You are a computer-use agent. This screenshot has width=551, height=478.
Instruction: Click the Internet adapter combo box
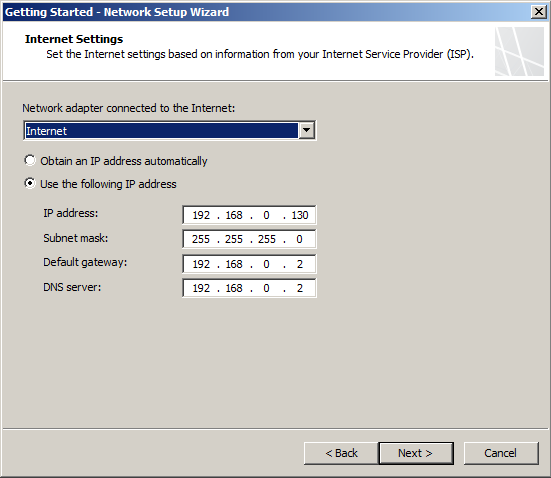170,131
